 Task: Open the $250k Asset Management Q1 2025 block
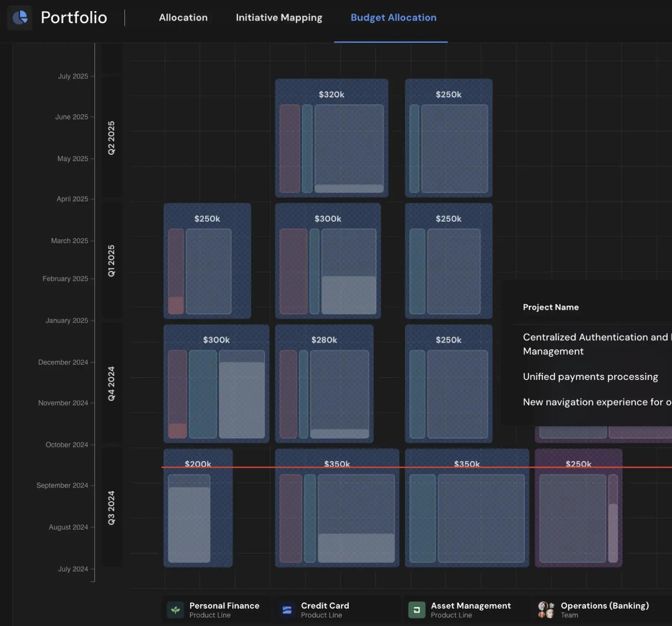tap(449, 261)
